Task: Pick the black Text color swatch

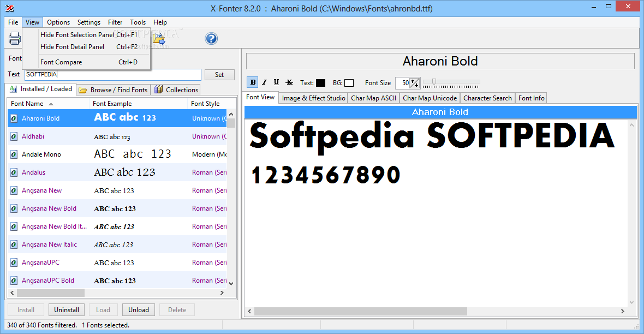Action: pyautogui.click(x=320, y=83)
